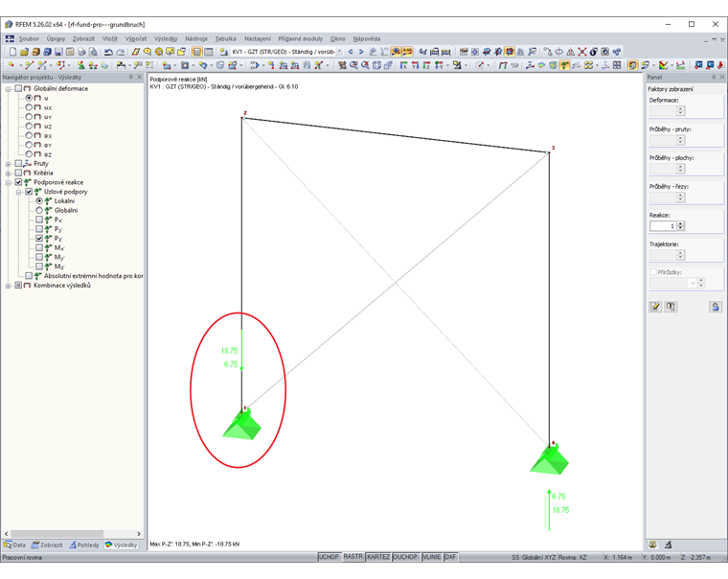Click the red X delete icon

pyautogui.click(x=582, y=52)
